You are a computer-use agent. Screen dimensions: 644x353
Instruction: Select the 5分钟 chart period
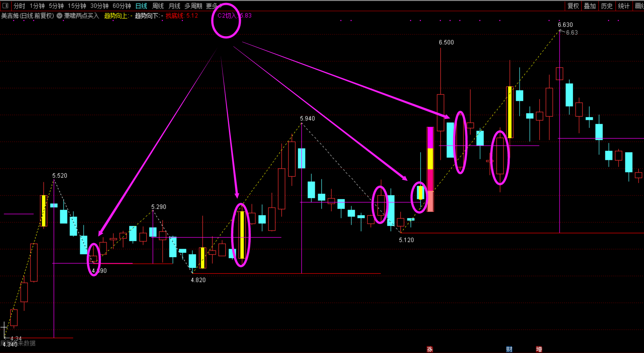(x=56, y=6)
